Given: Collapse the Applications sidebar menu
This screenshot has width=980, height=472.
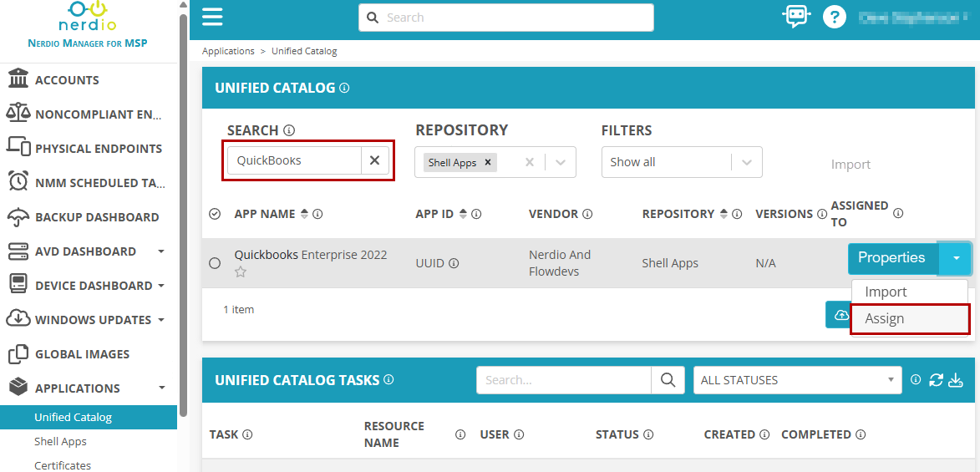Looking at the screenshot, I should point(161,388).
